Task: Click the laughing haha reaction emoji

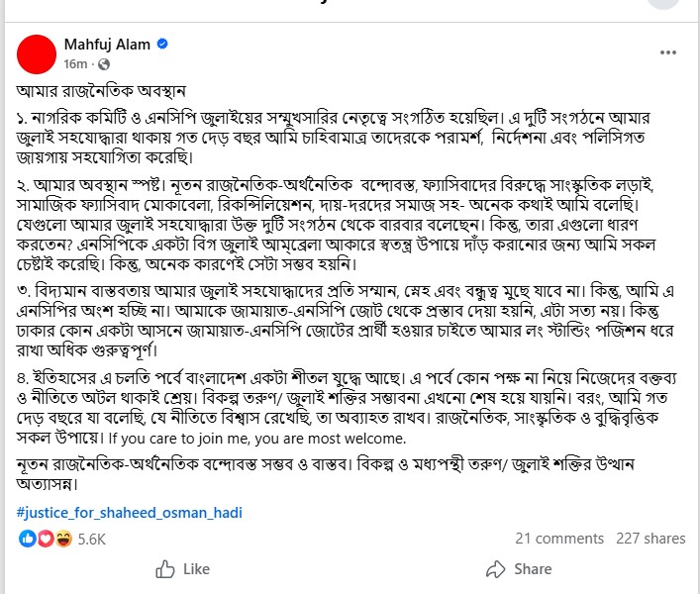Action: click(62, 539)
